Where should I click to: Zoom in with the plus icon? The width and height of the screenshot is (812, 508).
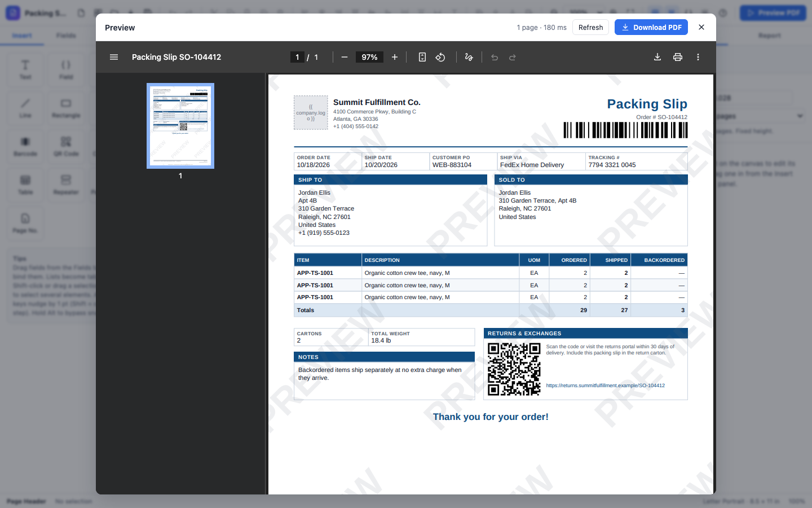click(395, 57)
